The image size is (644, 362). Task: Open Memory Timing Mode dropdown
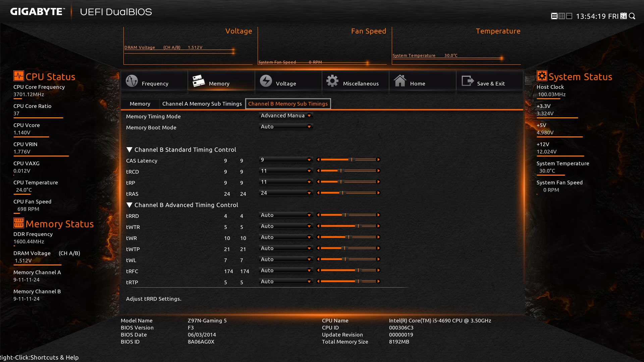coord(286,115)
